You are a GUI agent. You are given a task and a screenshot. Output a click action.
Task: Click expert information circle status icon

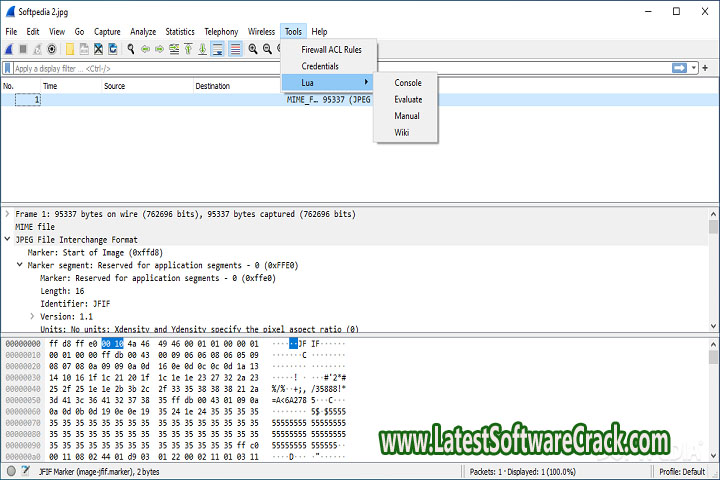(x=11, y=471)
